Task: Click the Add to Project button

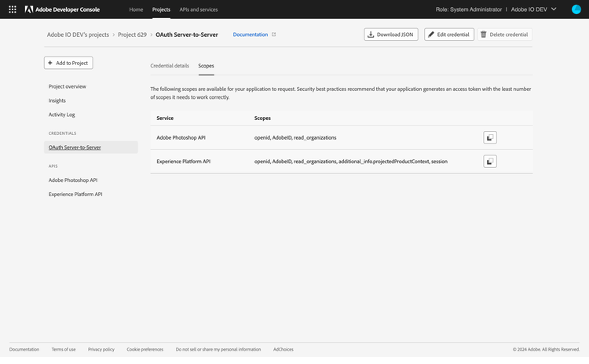Action: [x=68, y=63]
